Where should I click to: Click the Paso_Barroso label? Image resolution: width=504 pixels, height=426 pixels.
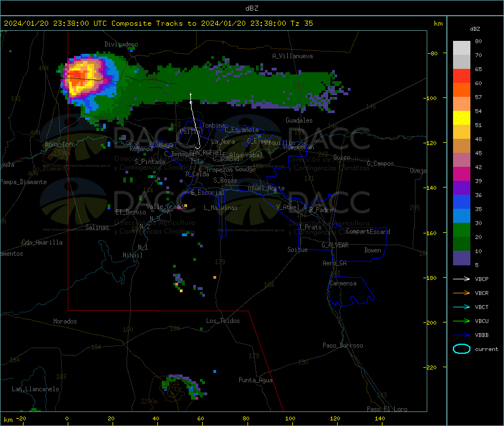(343, 345)
